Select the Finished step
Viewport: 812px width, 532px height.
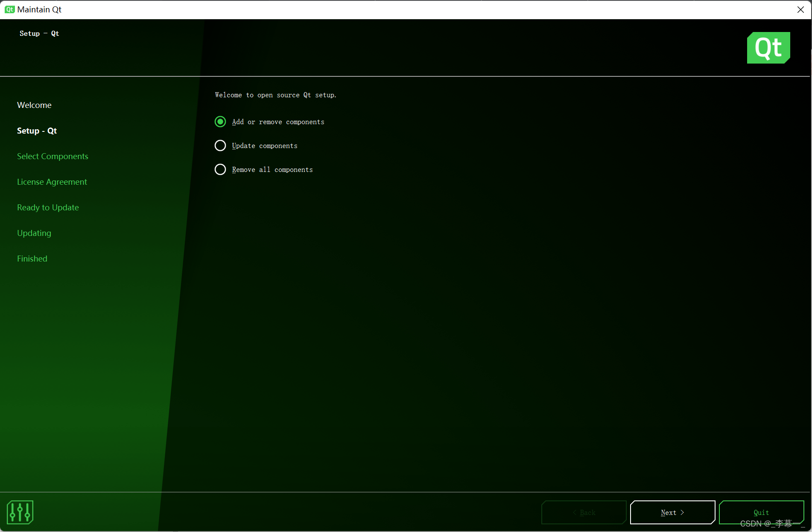pos(32,259)
